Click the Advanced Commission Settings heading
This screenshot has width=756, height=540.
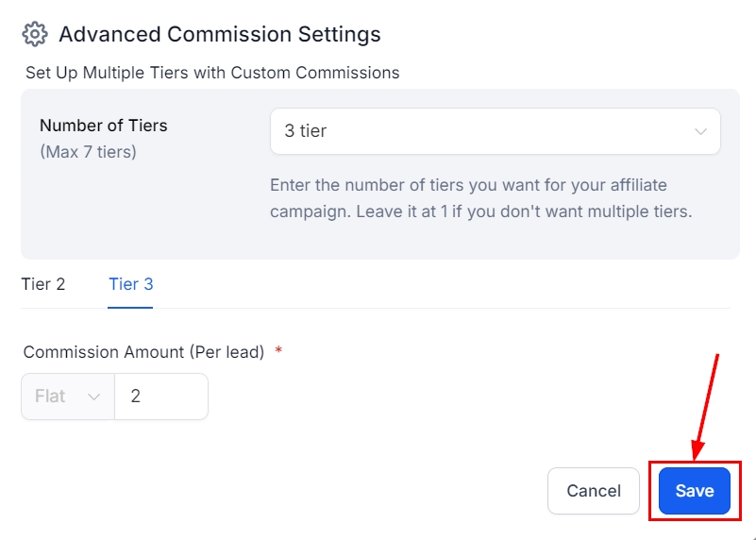coord(219,35)
